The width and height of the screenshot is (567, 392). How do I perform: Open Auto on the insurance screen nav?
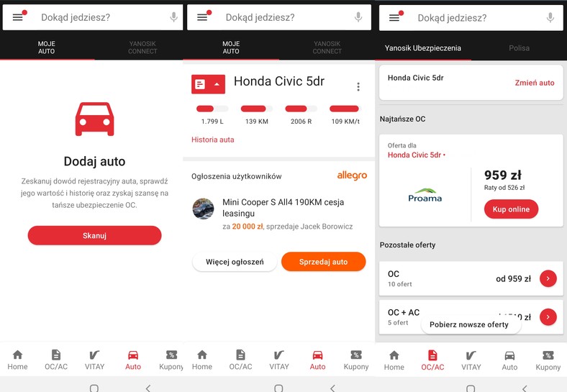[509, 360]
